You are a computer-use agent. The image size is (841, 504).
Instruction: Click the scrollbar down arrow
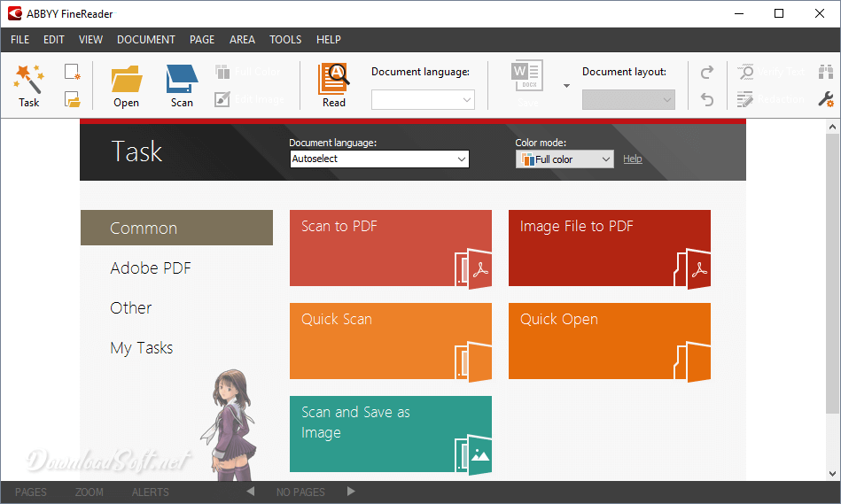coord(832,473)
